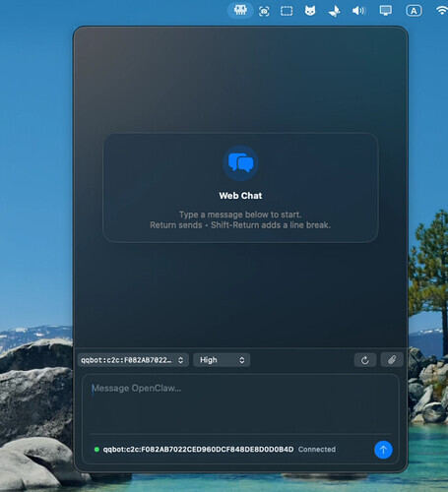Focus the Message OpenClaw input field
This screenshot has height=492, width=448.
point(240,403)
